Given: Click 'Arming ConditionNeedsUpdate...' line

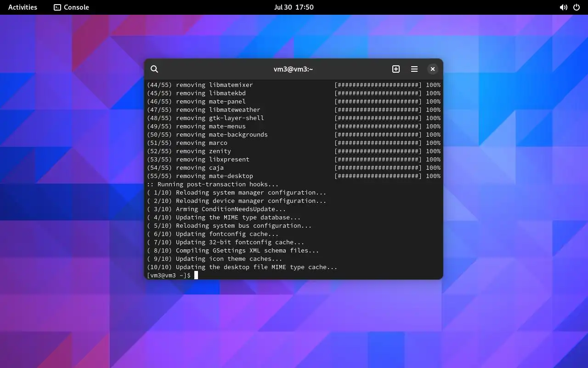Looking at the screenshot, I should coord(216,209).
